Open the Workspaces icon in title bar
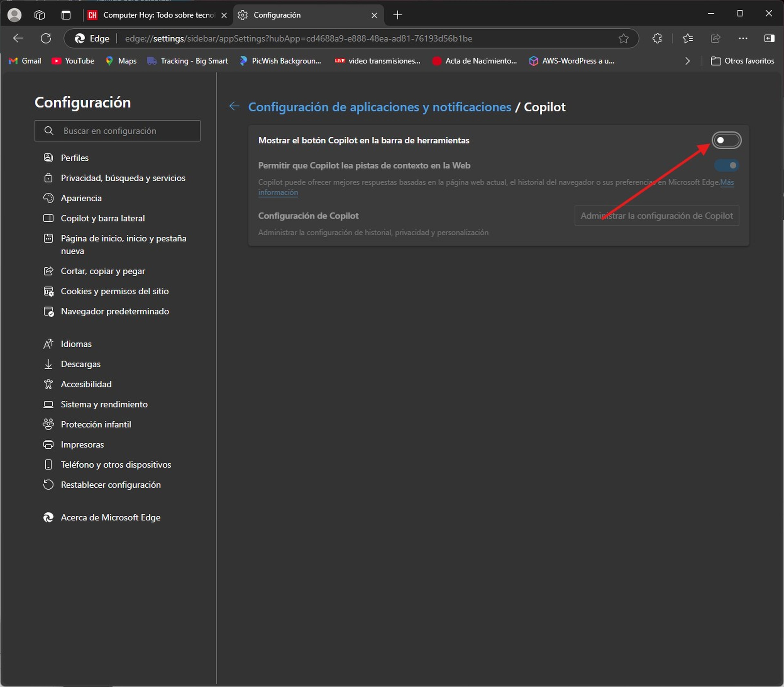Screen dimensions: 784x687 [40, 15]
